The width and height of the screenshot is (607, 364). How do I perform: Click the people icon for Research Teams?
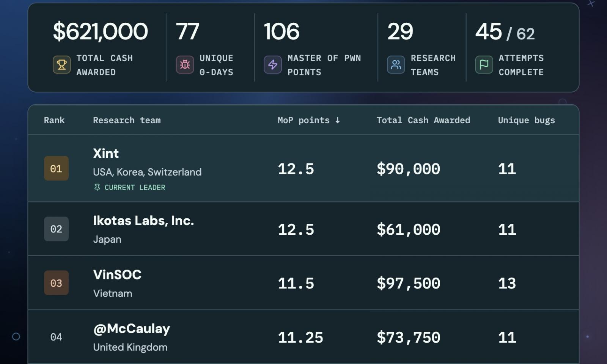pos(396,65)
